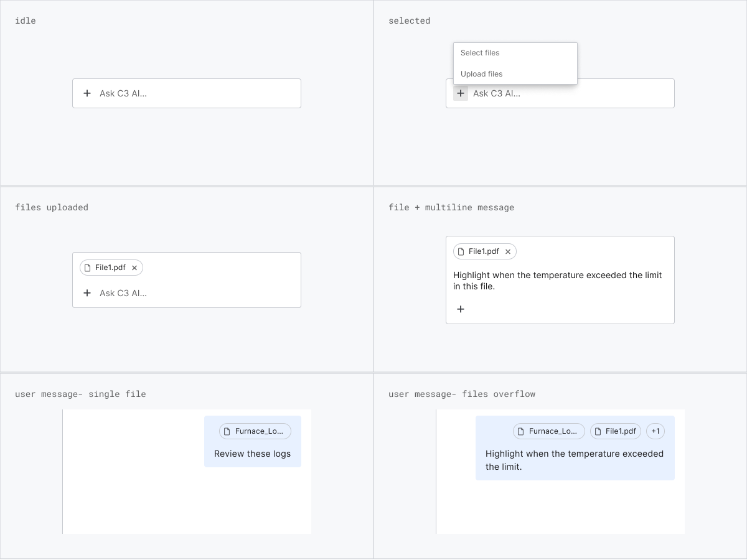Image resolution: width=747 pixels, height=560 pixels.
Task: Click the document icon inside the multiline File1.pdf chip
Action: tap(460, 251)
